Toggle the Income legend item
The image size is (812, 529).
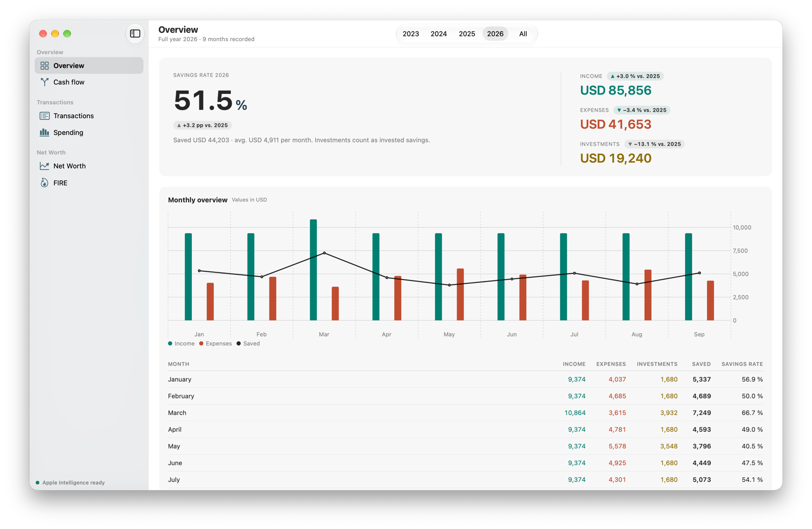[x=181, y=344]
